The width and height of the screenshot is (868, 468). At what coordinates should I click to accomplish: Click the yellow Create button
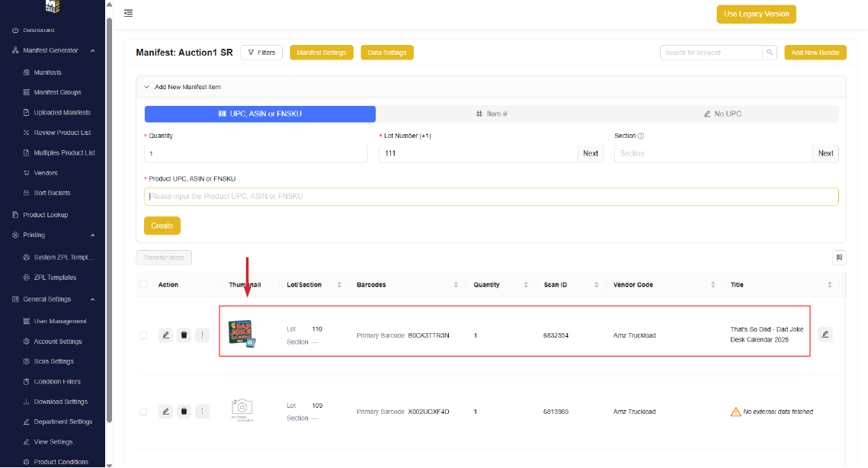[162, 226]
